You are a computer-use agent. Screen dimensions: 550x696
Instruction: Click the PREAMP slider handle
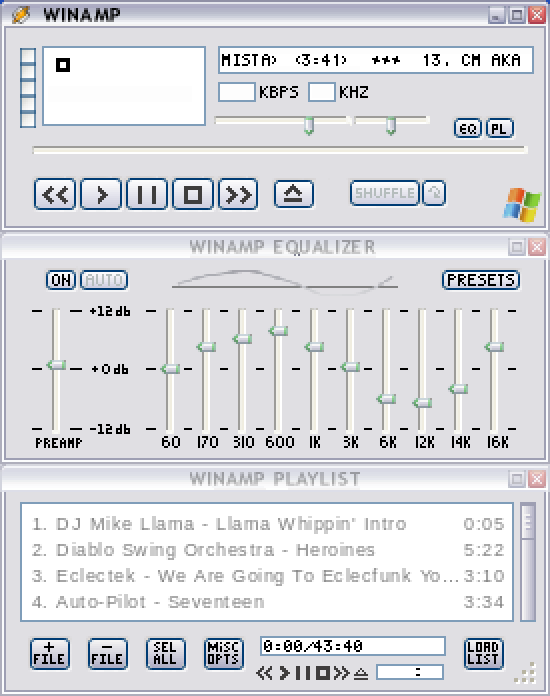coord(56,365)
